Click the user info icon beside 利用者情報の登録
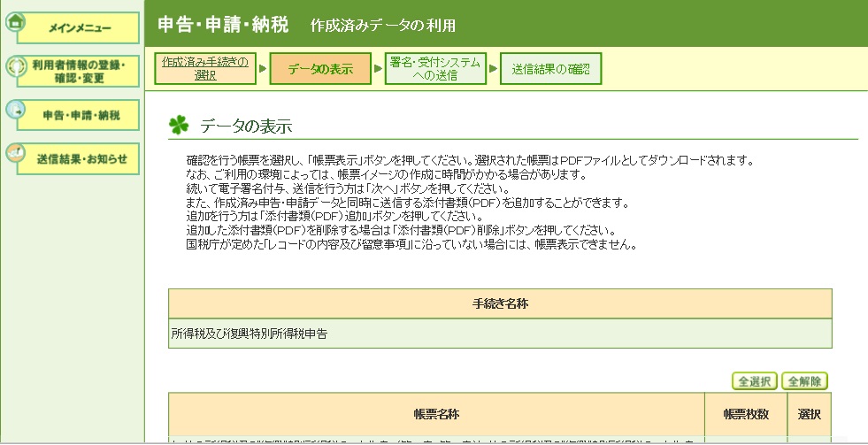The height and width of the screenshot is (445, 868). [x=16, y=65]
